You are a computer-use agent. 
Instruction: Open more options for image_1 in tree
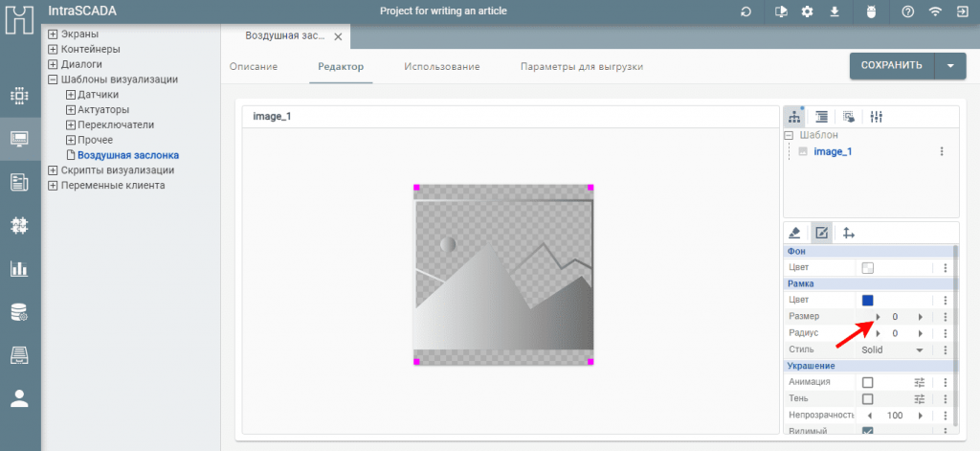pos(942,151)
